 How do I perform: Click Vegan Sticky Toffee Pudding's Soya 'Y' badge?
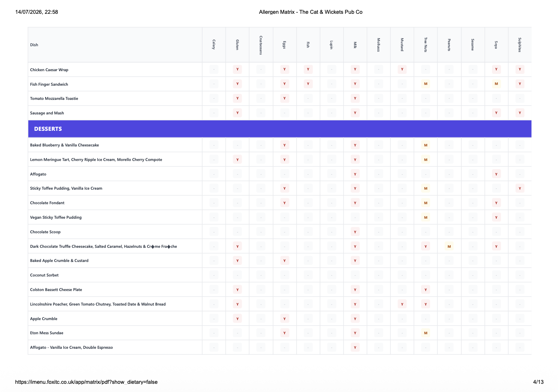click(496, 217)
